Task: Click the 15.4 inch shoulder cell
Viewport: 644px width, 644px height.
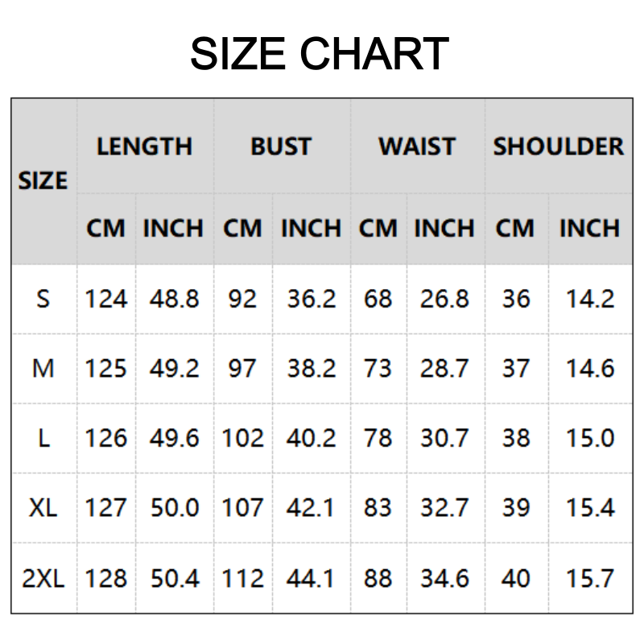Action: click(x=590, y=508)
